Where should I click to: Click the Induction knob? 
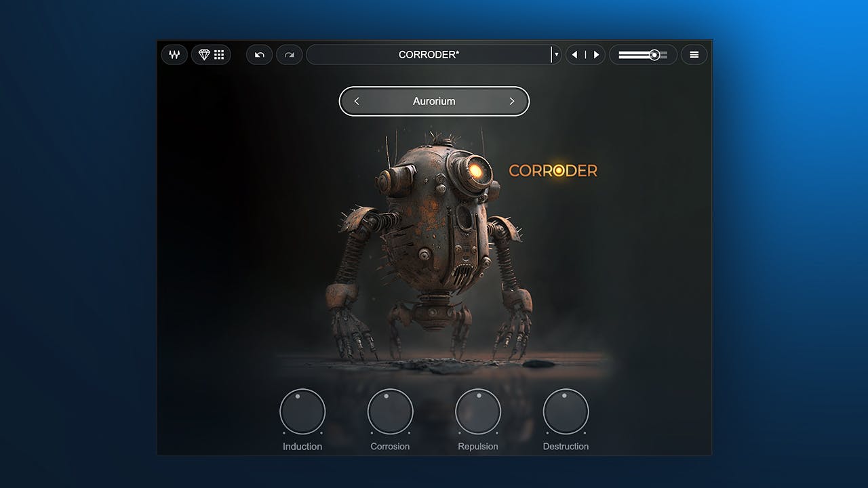click(302, 411)
